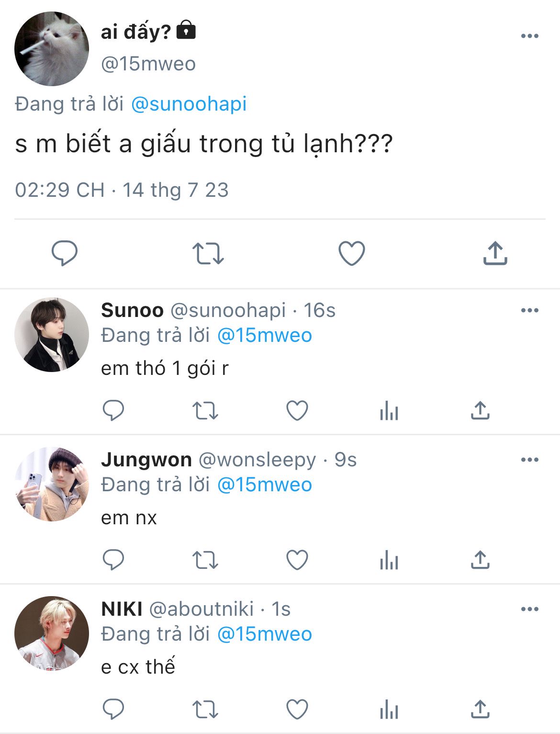Open NIKI's profile avatar

click(52, 633)
